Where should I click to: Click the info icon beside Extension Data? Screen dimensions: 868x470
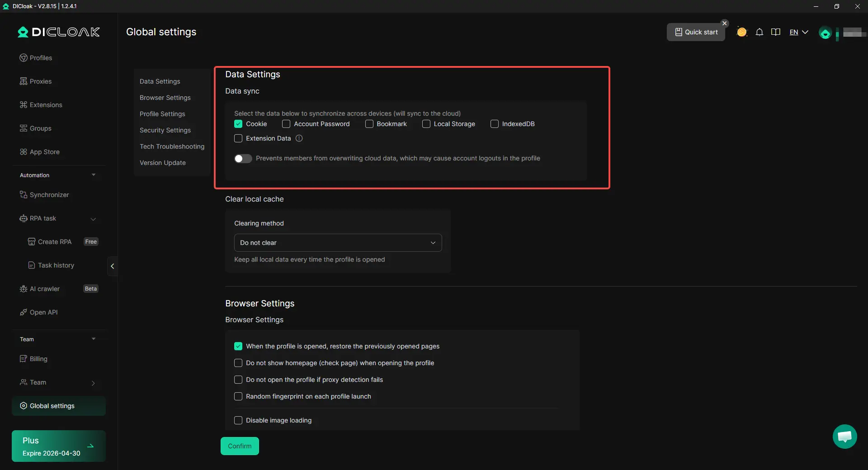tap(299, 138)
